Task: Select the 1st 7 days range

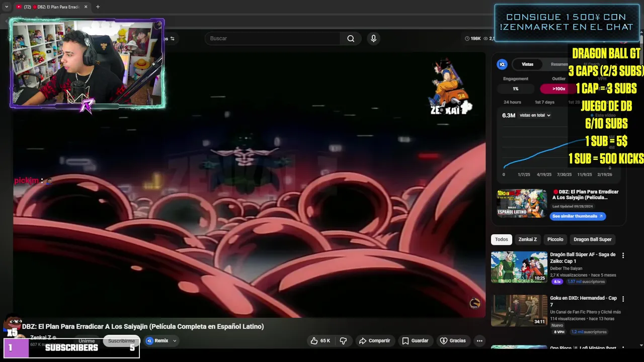Action: point(544,102)
